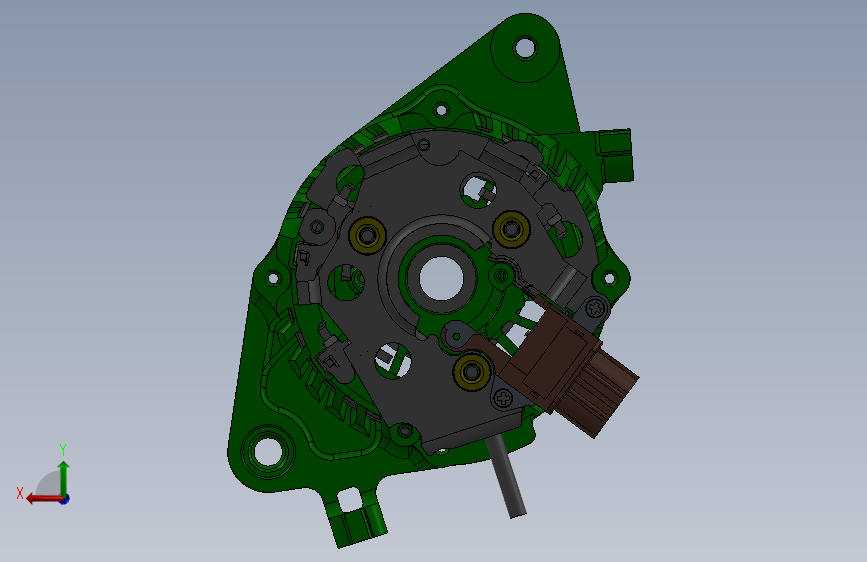
Task: Pick the central shaft bore of the alternator
Action: pos(441,278)
